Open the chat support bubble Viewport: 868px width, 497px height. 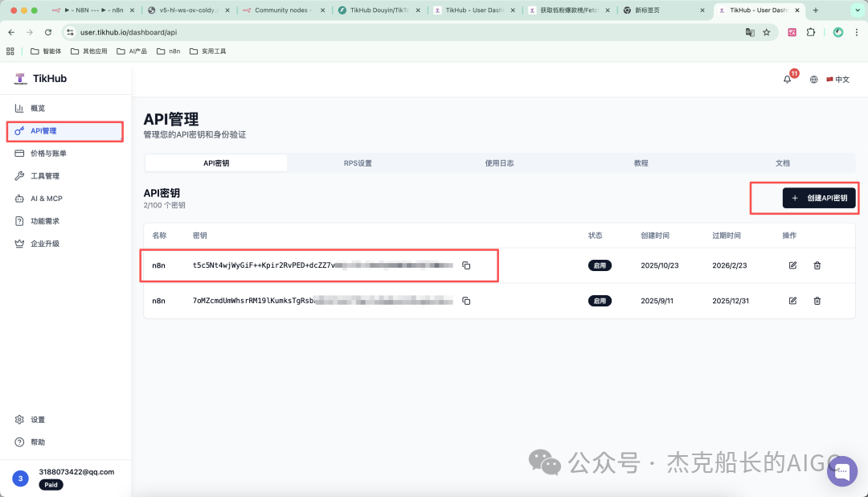point(842,471)
